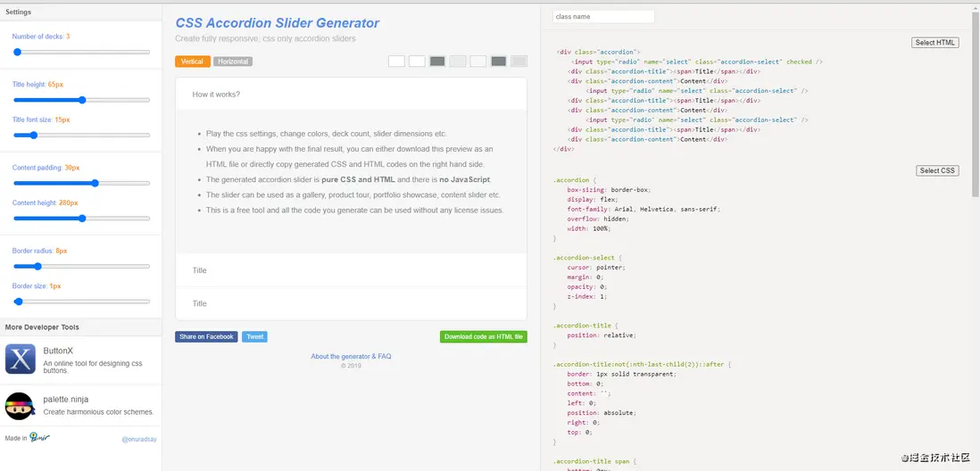Switch to the Horizontal orientation
This screenshot has height=471, width=980.
(x=233, y=62)
